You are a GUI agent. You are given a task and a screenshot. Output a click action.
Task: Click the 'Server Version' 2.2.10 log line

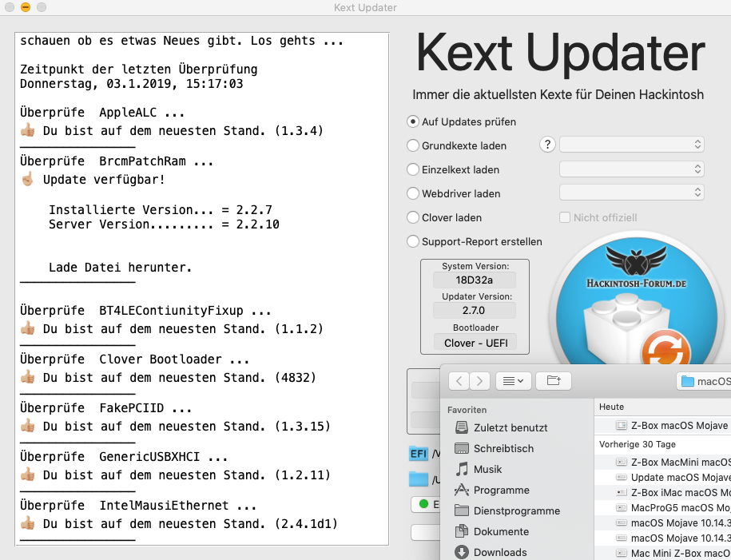tap(164, 224)
